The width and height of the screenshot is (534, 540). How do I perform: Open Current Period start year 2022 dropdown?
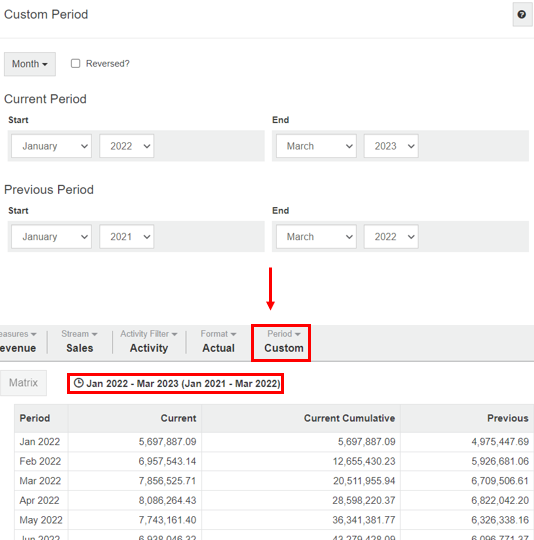[x=127, y=146]
